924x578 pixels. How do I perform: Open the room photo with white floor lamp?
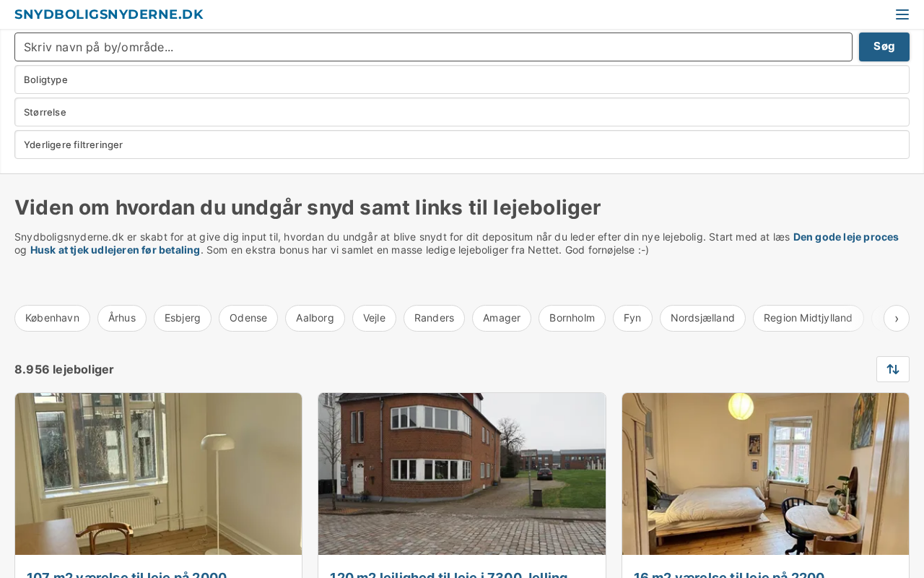coord(159,474)
